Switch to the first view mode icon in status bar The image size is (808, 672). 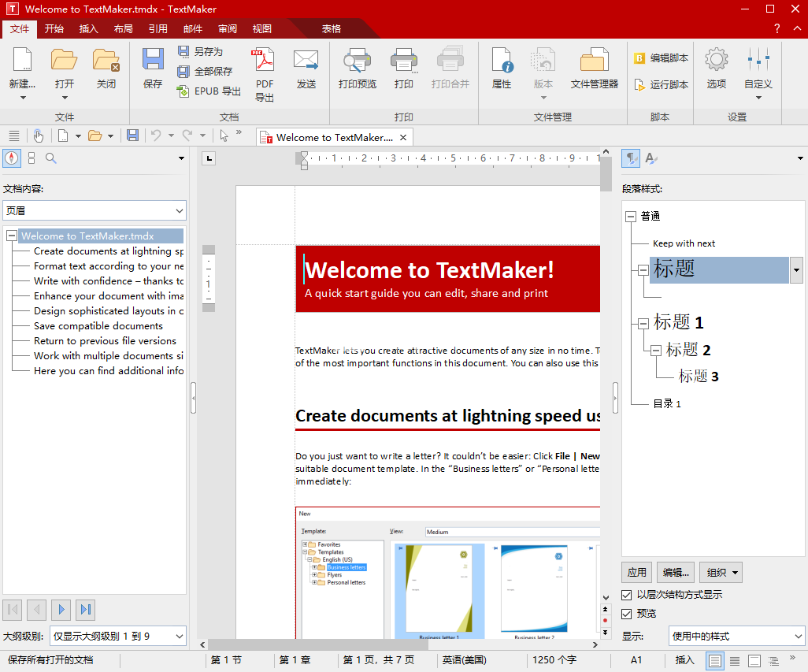[x=715, y=660]
